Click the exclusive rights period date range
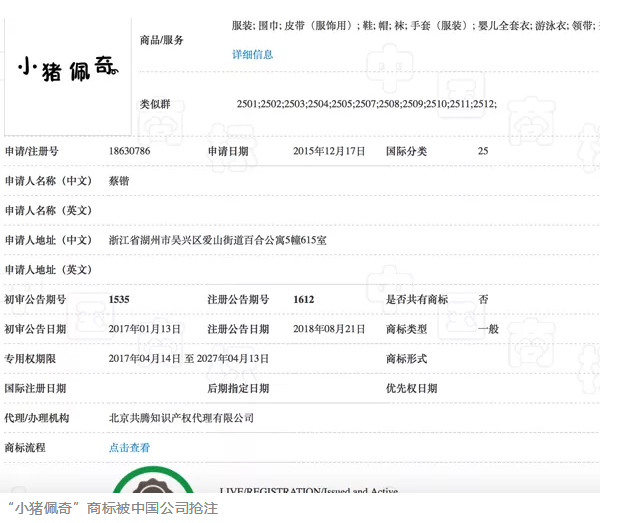 189,358
